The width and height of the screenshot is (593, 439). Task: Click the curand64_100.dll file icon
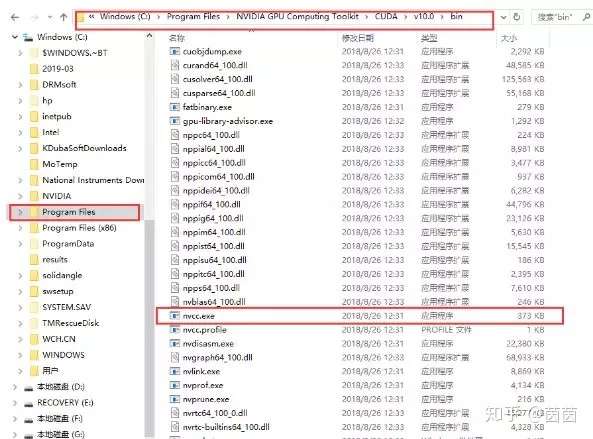174,65
